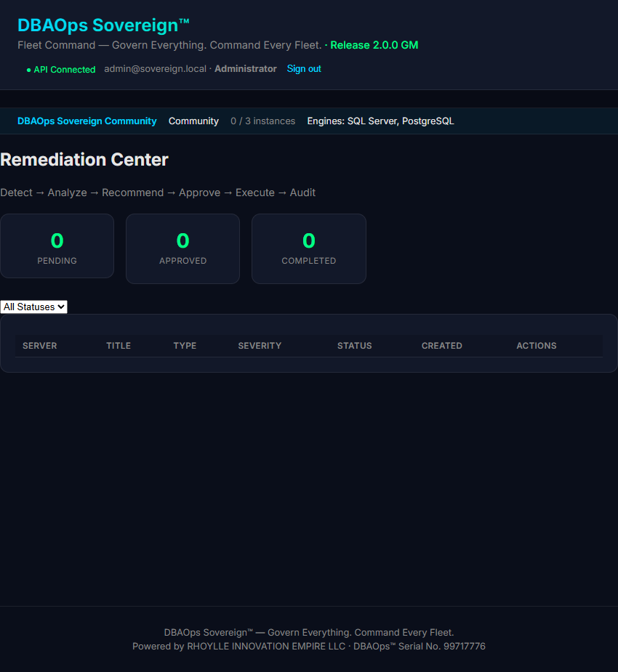Sort table by the Severity column header

[x=260, y=346]
